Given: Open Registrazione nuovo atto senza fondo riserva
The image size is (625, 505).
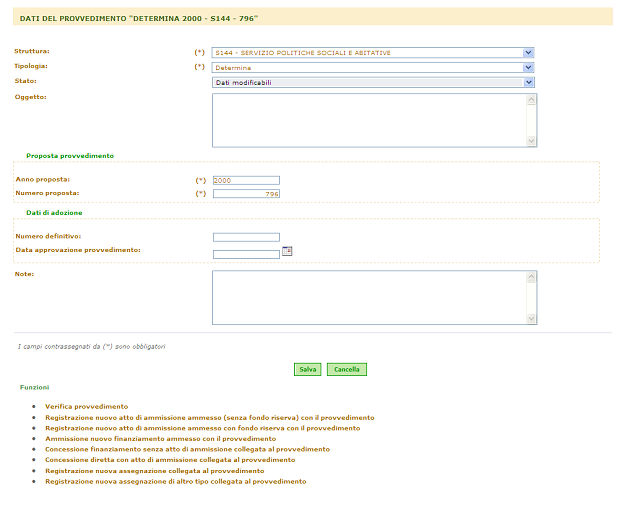Looking at the screenshot, I should (x=210, y=418).
